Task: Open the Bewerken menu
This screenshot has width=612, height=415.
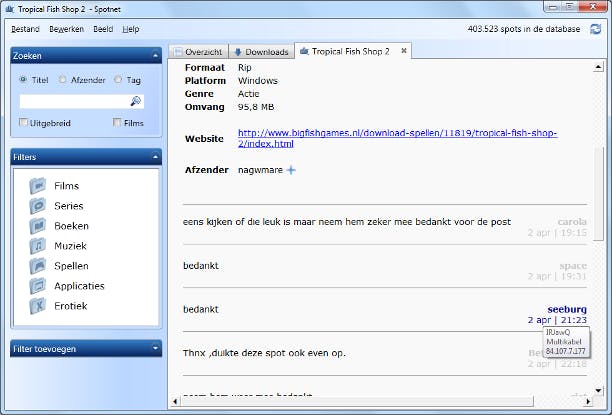Action: pyautogui.click(x=66, y=29)
